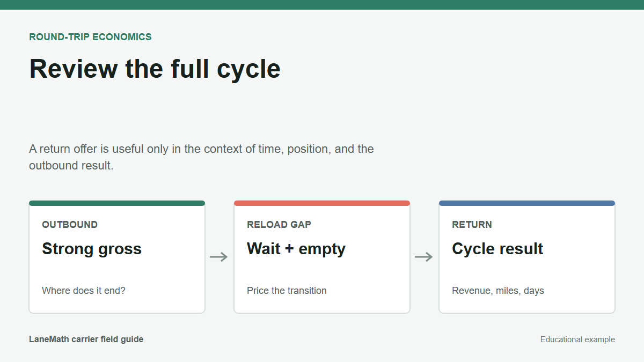Click 'Revenue, miles, days' text
644x362 pixels.
click(498, 291)
